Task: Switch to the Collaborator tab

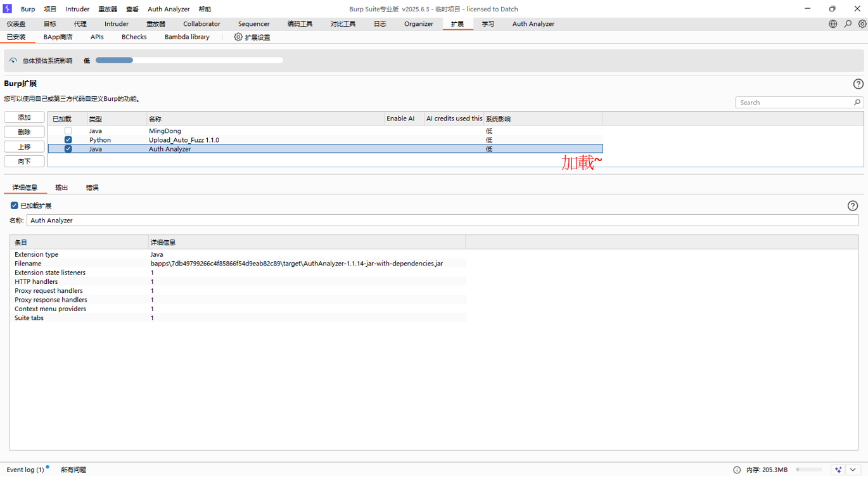Action: pos(201,23)
